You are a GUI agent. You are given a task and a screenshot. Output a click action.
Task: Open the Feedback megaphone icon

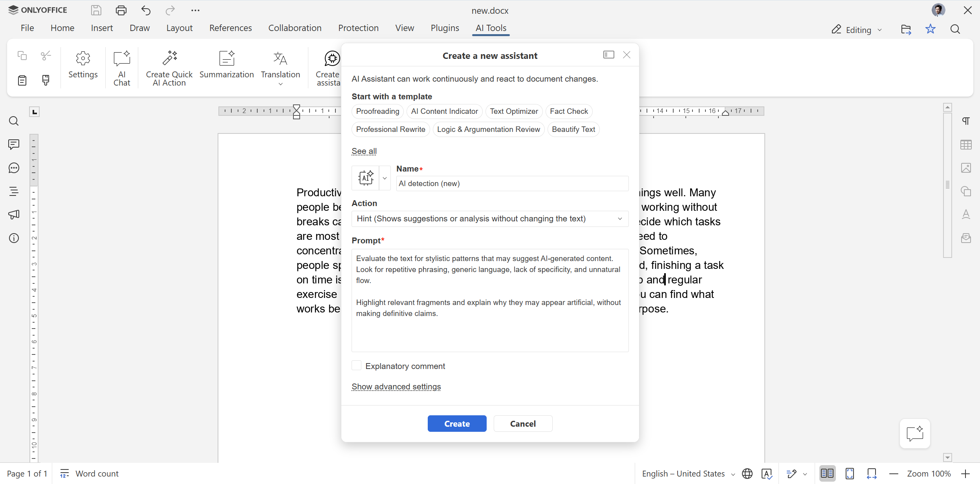coord(14,215)
